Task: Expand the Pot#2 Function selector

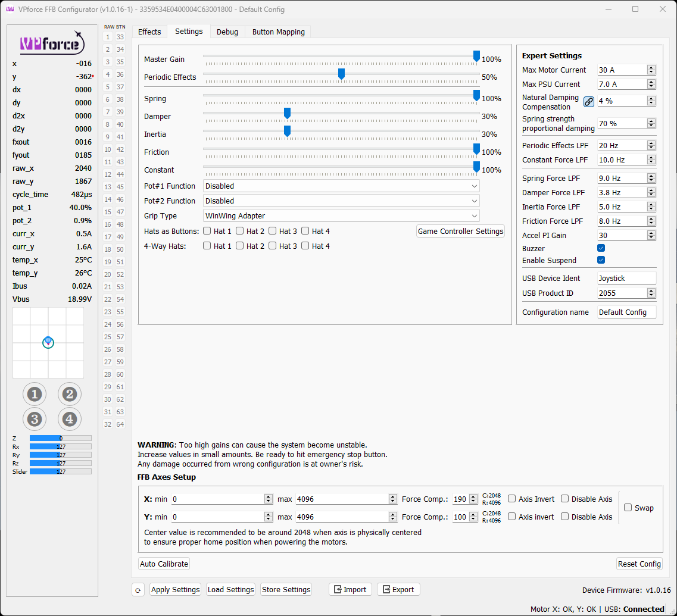Action: coord(340,201)
